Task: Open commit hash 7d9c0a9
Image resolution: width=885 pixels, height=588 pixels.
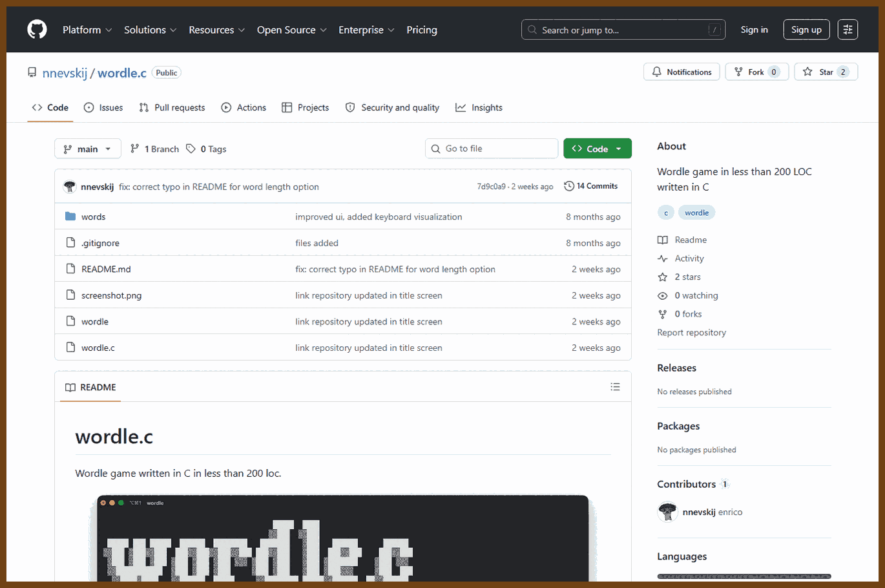Action: (491, 187)
